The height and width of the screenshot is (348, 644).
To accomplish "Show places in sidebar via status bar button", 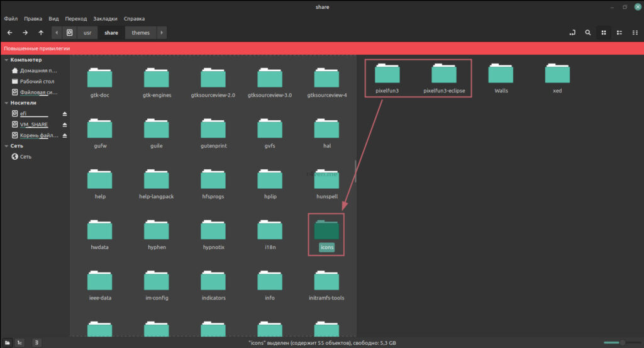I will click(7, 342).
